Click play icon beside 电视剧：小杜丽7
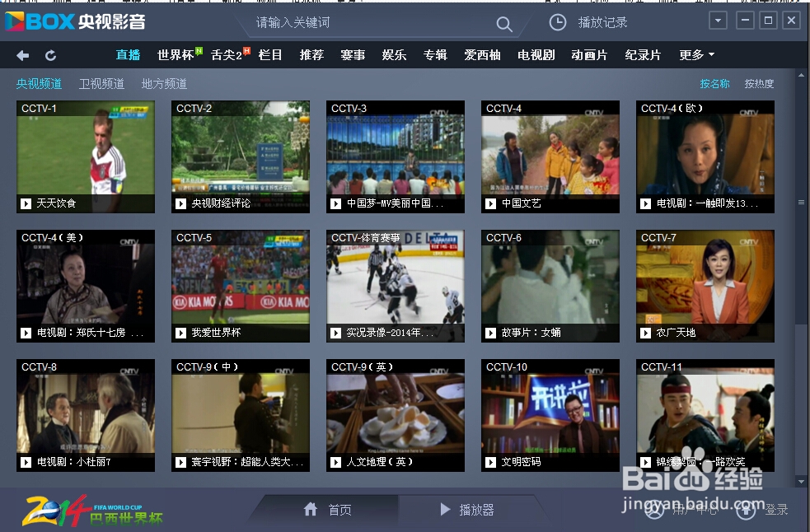This screenshot has height=532, width=810. [x=26, y=462]
